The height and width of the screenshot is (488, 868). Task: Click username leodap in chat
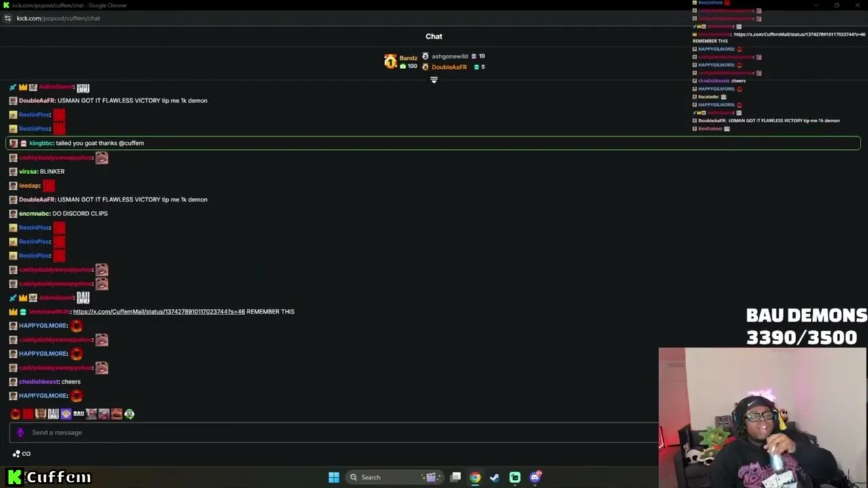click(x=29, y=186)
